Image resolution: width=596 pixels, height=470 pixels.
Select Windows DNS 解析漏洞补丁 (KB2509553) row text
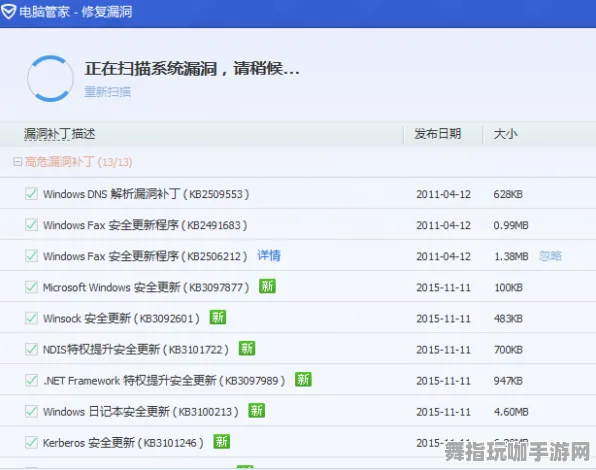(x=146, y=194)
